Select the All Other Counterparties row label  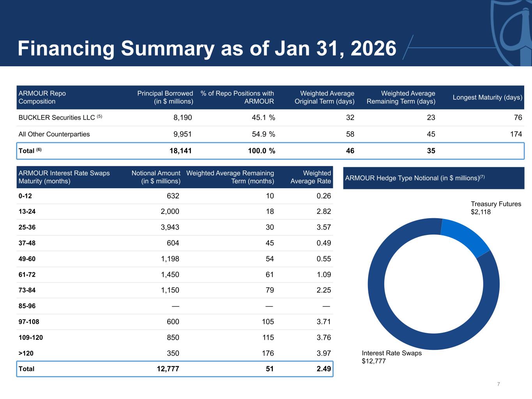pyautogui.click(x=54, y=134)
